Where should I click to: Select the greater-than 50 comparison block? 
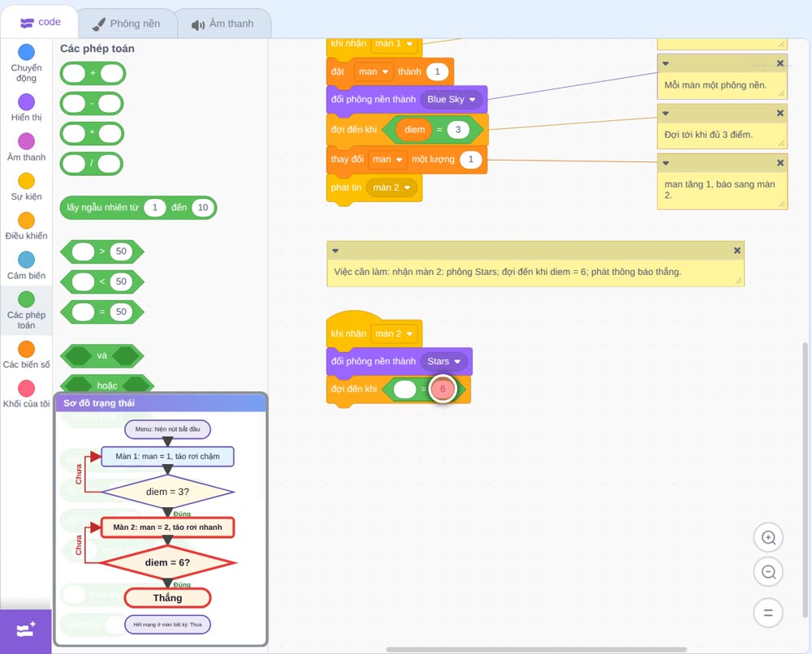tap(102, 252)
